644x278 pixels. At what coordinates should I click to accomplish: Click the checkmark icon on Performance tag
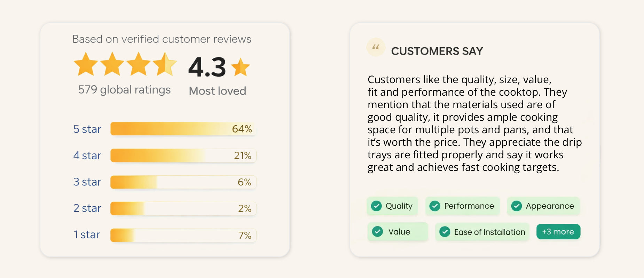(435, 206)
